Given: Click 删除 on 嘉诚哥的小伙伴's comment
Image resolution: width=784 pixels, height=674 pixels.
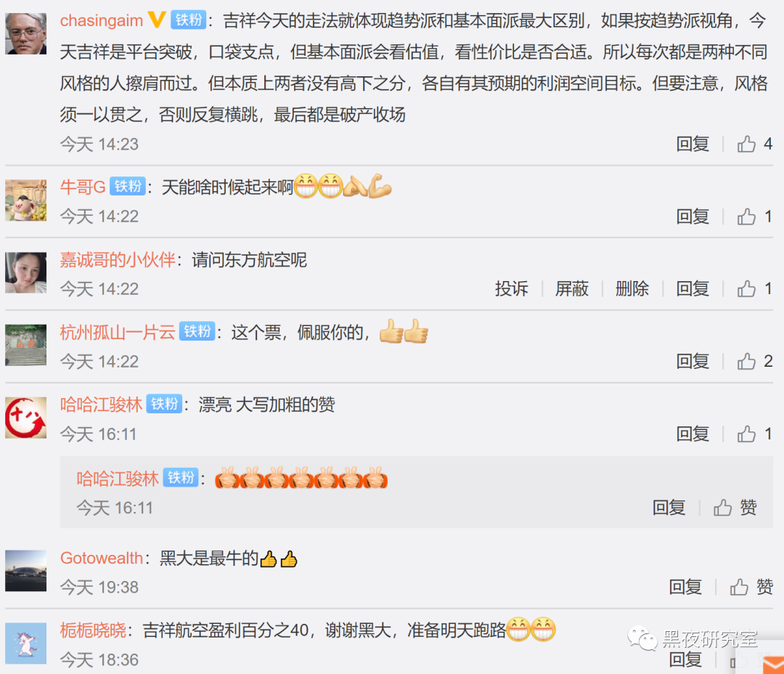Looking at the screenshot, I should [632, 289].
